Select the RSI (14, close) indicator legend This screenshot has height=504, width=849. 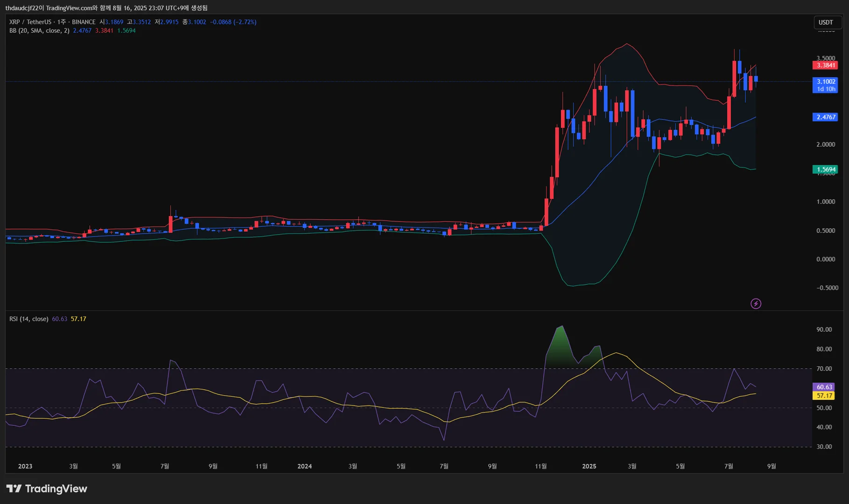pos(28,319)
